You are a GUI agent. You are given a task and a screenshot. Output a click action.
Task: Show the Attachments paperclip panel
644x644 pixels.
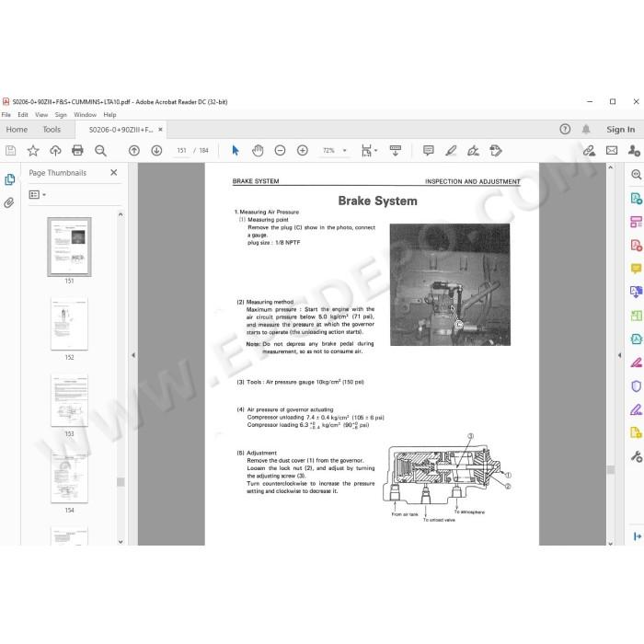click(x=9, y=203)
